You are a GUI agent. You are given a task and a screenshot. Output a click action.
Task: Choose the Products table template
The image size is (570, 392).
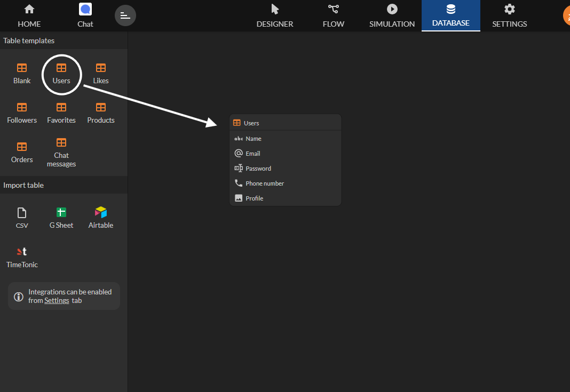101,114
